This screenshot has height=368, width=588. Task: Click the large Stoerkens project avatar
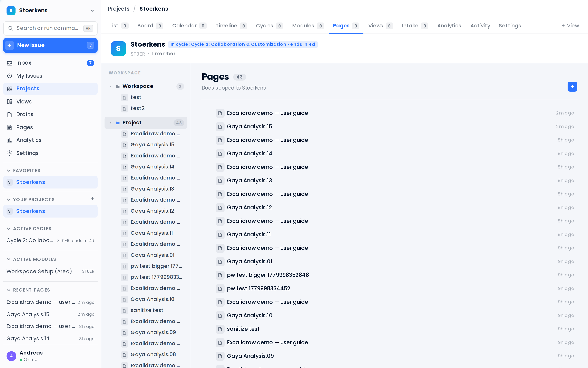[118, 49]
